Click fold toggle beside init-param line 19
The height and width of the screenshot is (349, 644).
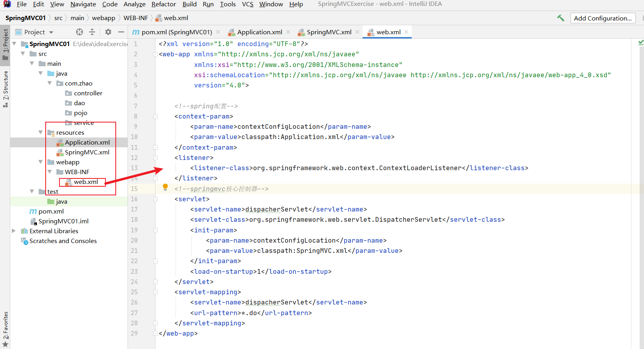pyautogui.click(x=155, y=230)
